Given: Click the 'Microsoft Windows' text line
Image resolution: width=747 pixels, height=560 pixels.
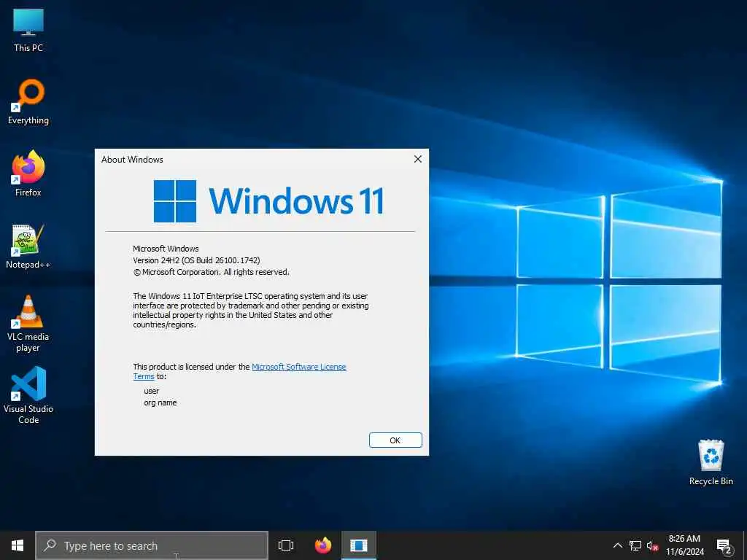Looking at the screenshot, I should 166,249.
